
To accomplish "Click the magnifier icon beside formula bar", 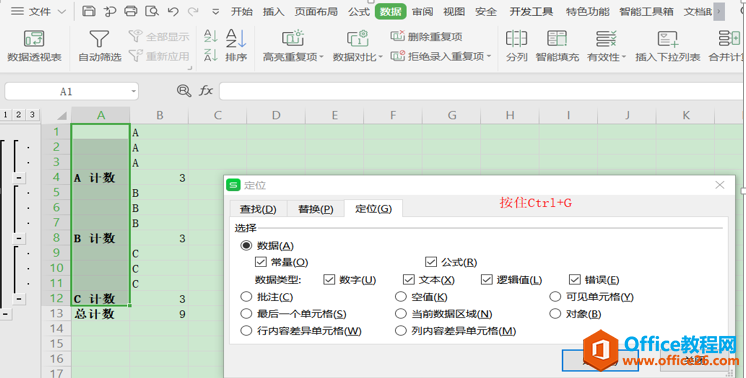I will [184, 91].
